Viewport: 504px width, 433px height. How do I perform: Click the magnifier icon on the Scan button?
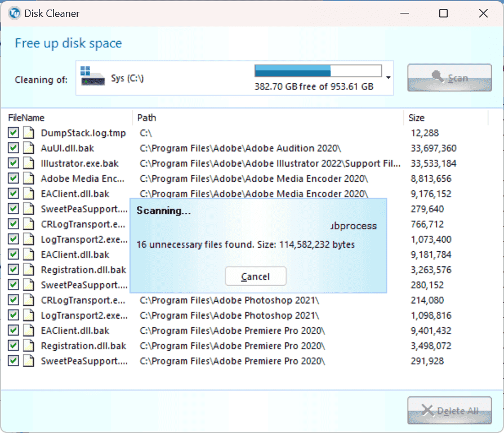437,76
